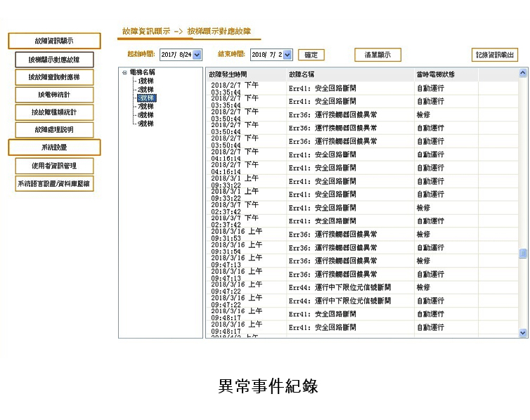The image size is (530, 420).
Task: Select 8號梯 in the elevator tree
Action: [x=146, y=114]
